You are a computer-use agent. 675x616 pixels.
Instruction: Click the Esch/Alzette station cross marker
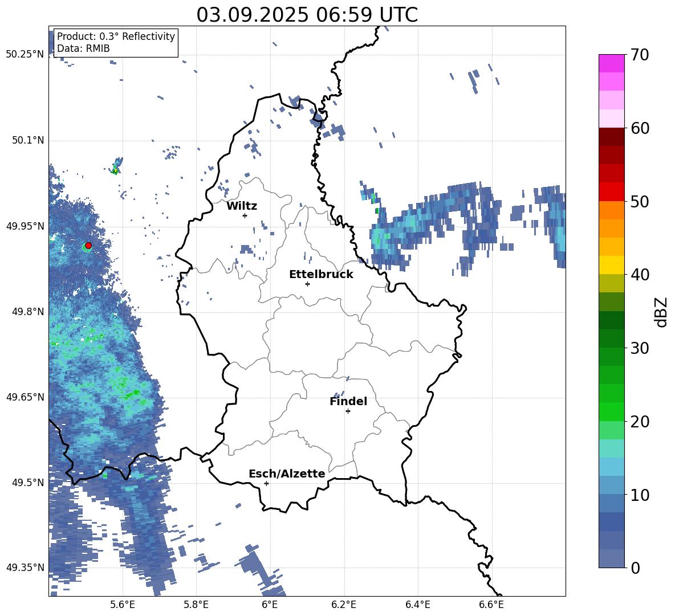pos(266,483)
